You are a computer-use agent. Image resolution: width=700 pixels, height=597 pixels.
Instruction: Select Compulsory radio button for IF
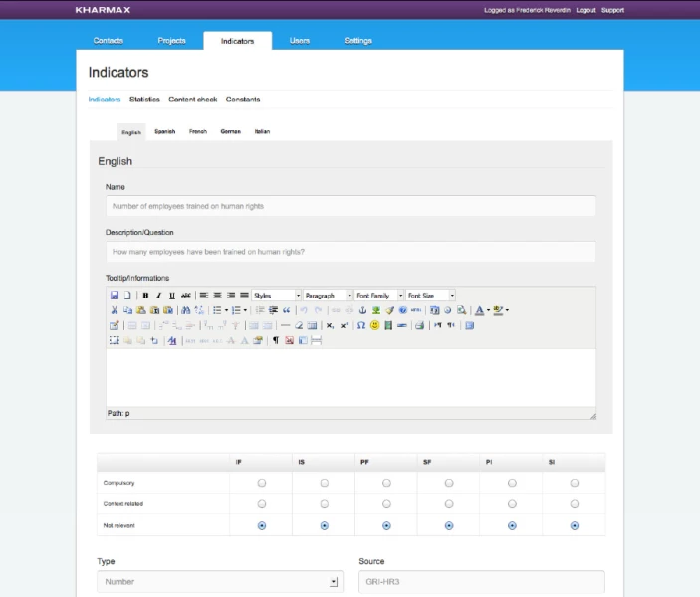262,483
